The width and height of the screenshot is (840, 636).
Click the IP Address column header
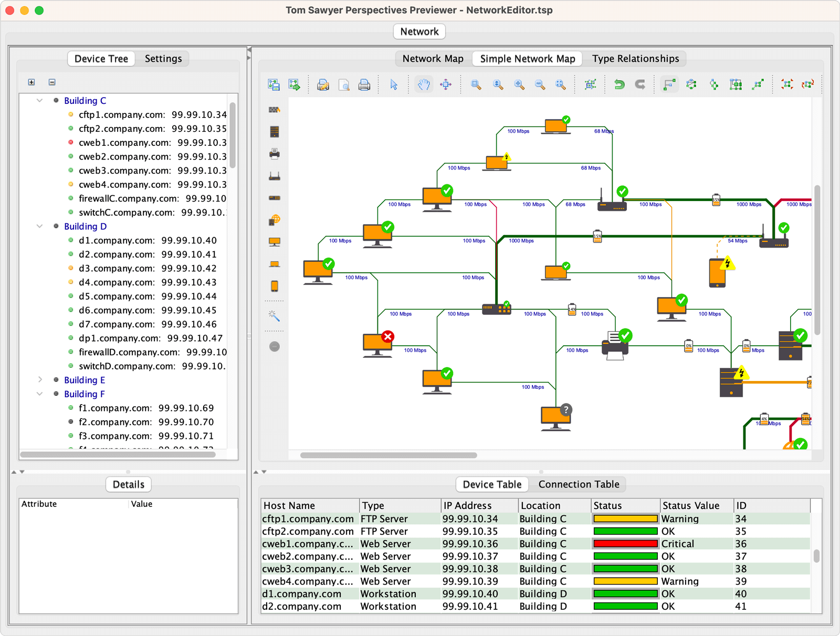(480, 505)
